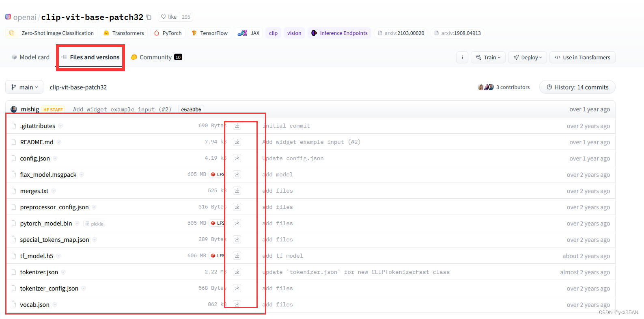Open commit hash e6a30b6
The height and width of the screenshot is (319, 644).
pyautogui.click(x=191, y=109)
